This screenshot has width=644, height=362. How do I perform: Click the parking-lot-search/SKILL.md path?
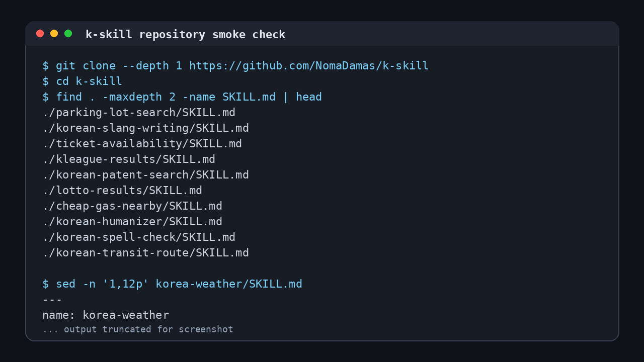point(139,113)
